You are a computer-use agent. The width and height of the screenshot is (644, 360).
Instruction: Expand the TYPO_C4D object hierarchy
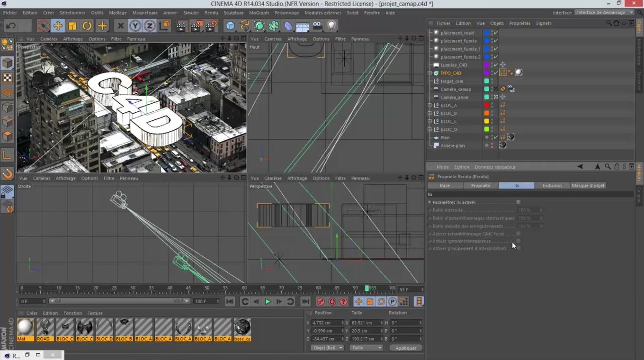[430, 73]
